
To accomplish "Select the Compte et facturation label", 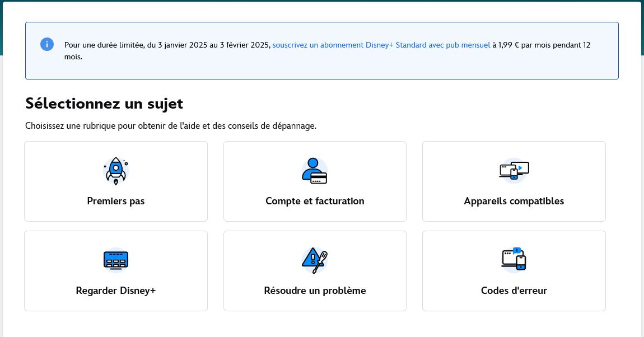I will coord(315,201).
